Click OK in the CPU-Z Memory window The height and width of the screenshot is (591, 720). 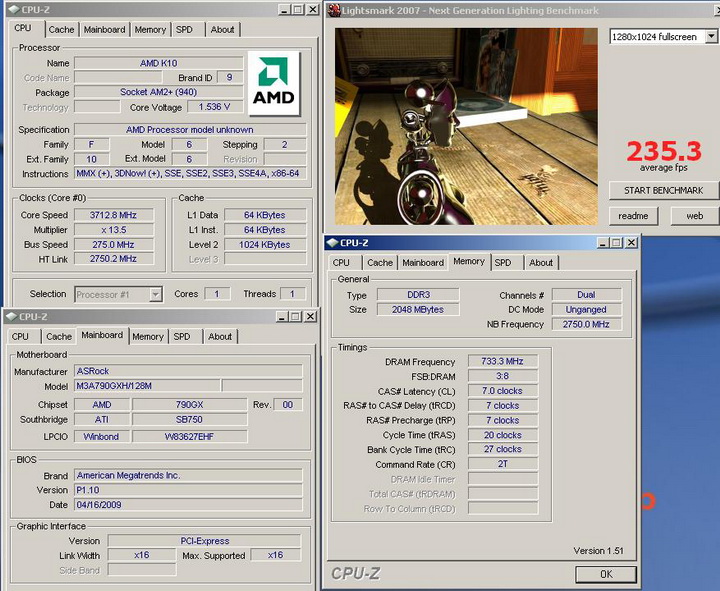pyautogui.click(x=606, y=574)
